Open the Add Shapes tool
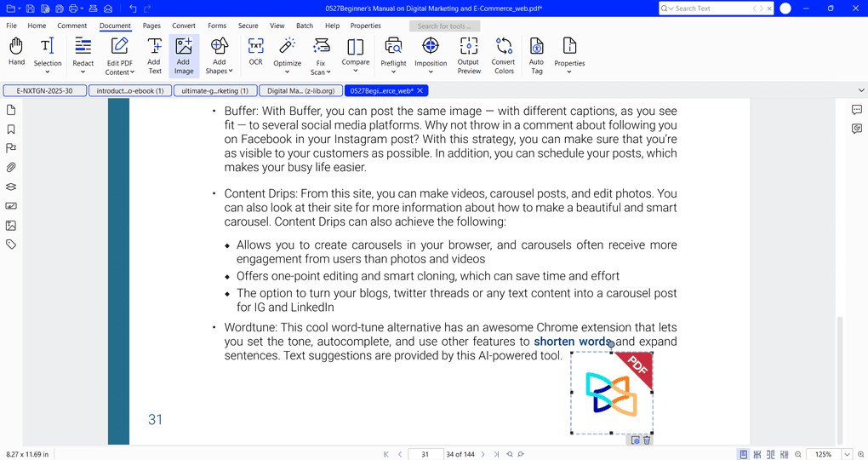This screenshot has height=460, width=868. [x=220, y=56]
